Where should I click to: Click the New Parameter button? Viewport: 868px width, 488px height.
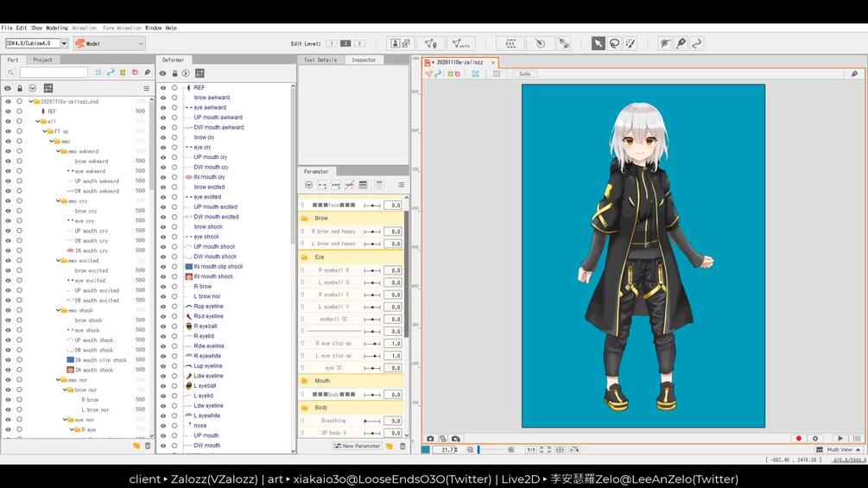coord(357,446)
